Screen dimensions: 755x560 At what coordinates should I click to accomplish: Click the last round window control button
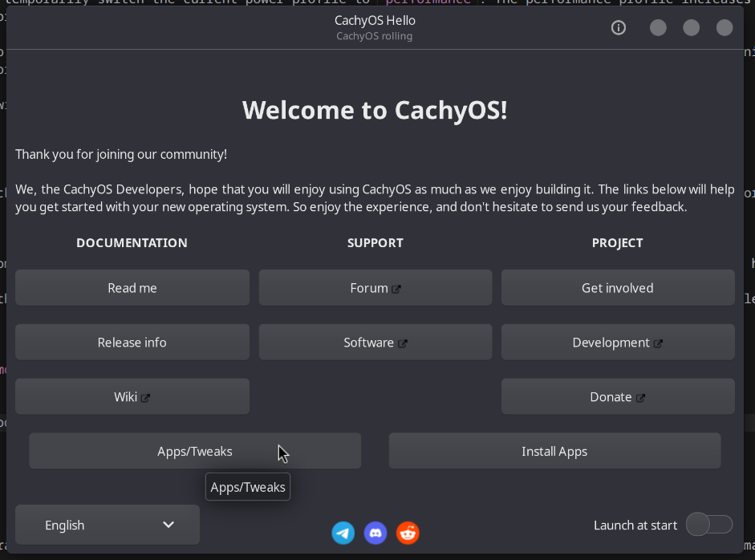click(725, 28)
